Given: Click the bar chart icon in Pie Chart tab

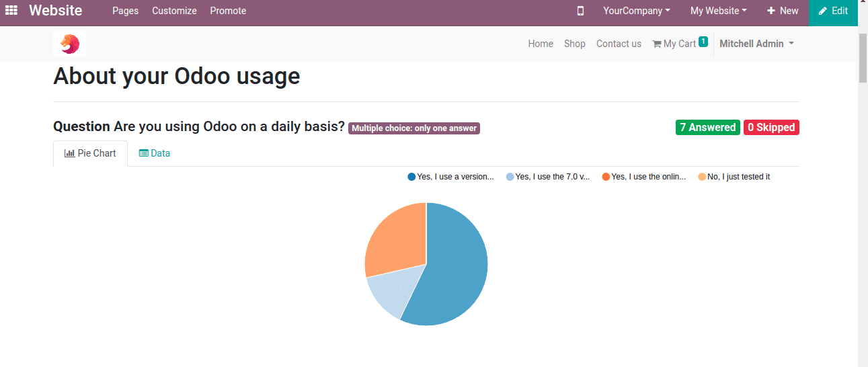Looking at the screenshot, I should coord(69,153).
